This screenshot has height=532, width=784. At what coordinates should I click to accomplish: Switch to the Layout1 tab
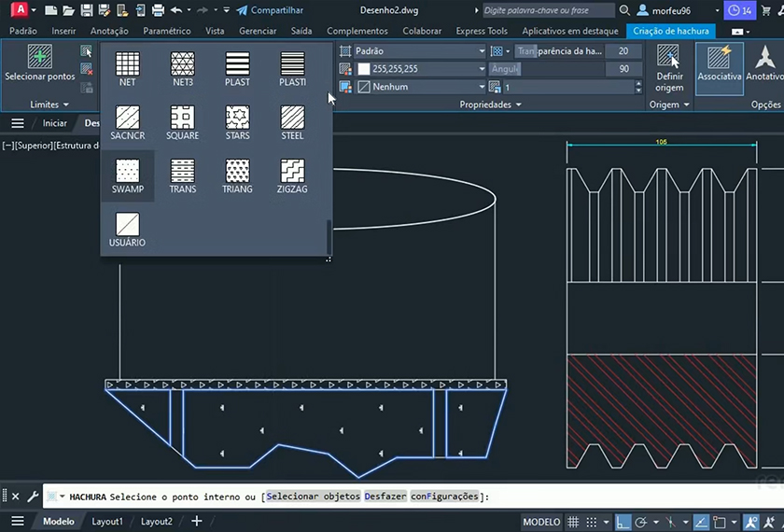(107, 522)
